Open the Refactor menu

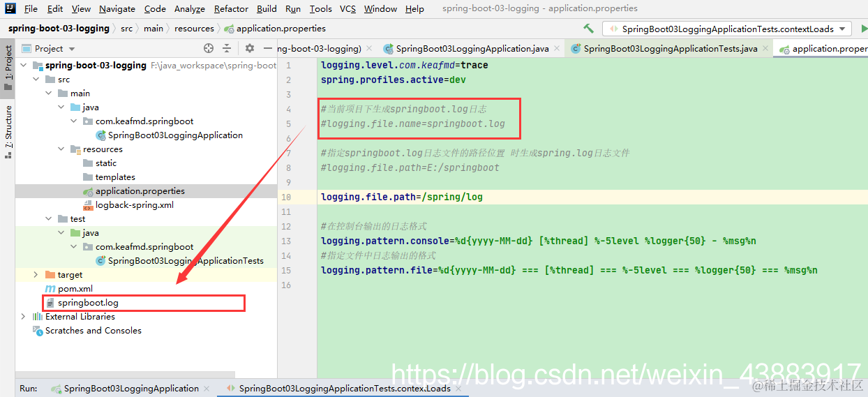[231, 8]
